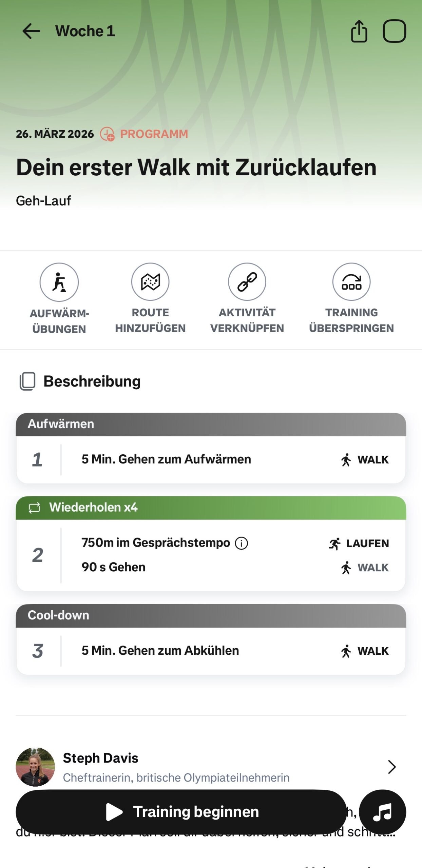Show info for 750m im Gesprächstempo
Screen dimensions: 422x868
click(x=242, y=543)
